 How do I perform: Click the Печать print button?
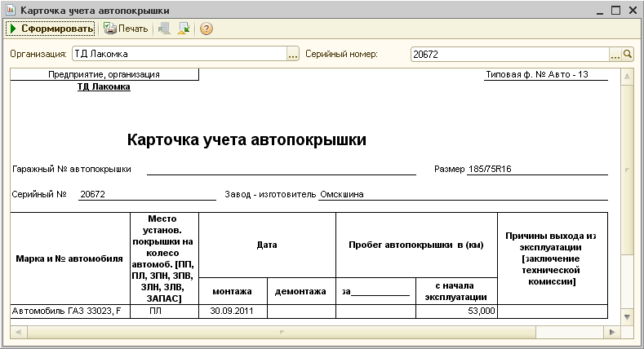126,29
